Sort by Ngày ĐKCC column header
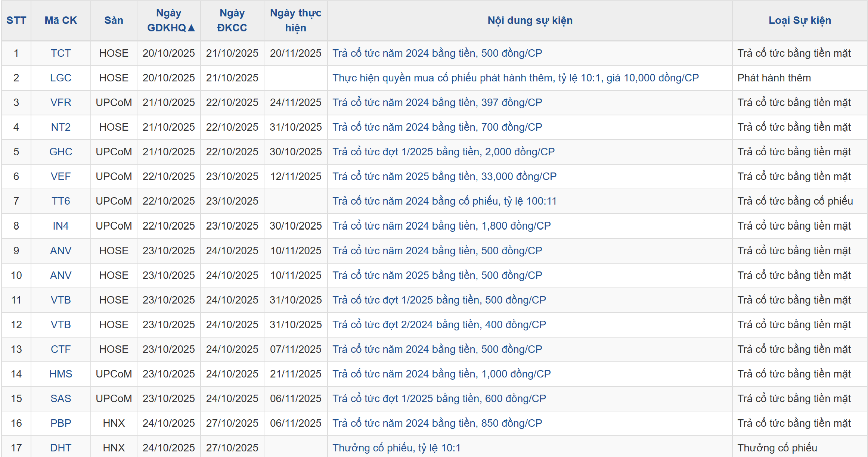The image size is (868, 457). tap(232, 21)
